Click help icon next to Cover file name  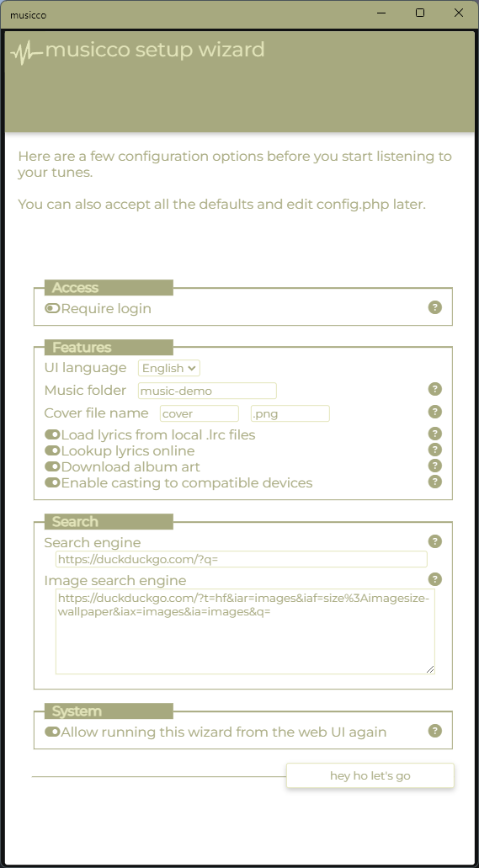tap(435, 412)
